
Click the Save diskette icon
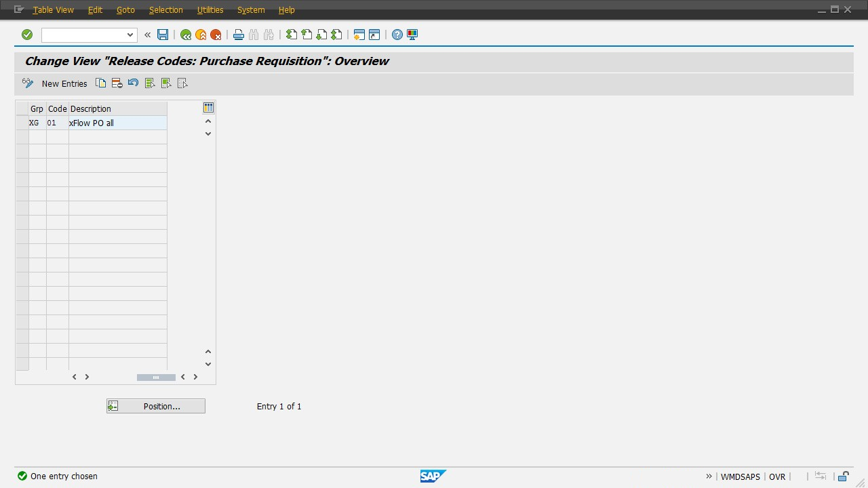163,35
